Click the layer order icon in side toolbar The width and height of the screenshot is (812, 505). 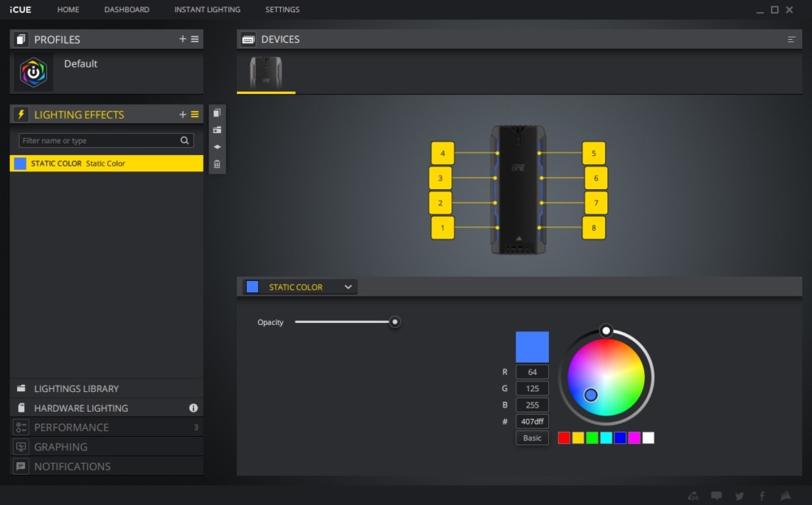(217, 147)
